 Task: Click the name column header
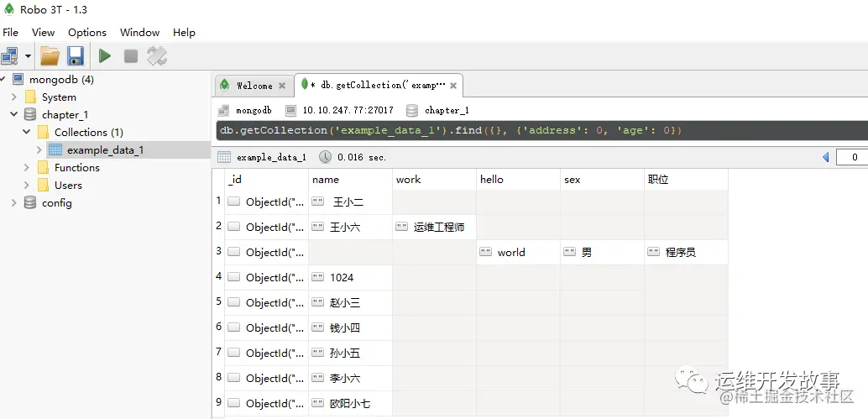point(350,180)
